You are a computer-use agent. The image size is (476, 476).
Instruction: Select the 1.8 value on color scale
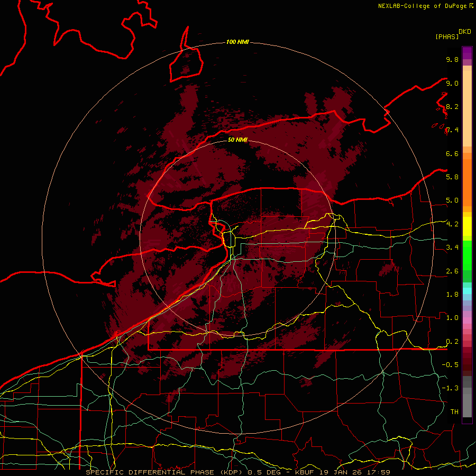[452, 295]
